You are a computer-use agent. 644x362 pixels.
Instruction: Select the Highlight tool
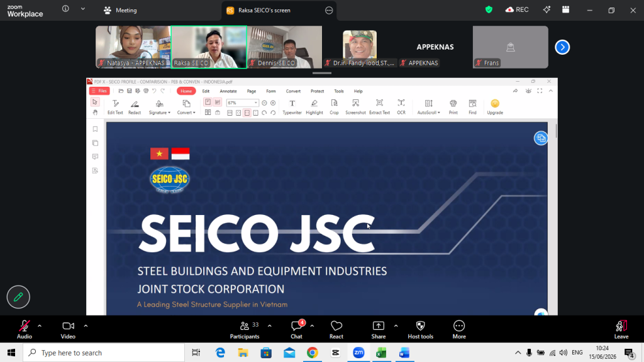pyautogui.click(x=314, y=107)
